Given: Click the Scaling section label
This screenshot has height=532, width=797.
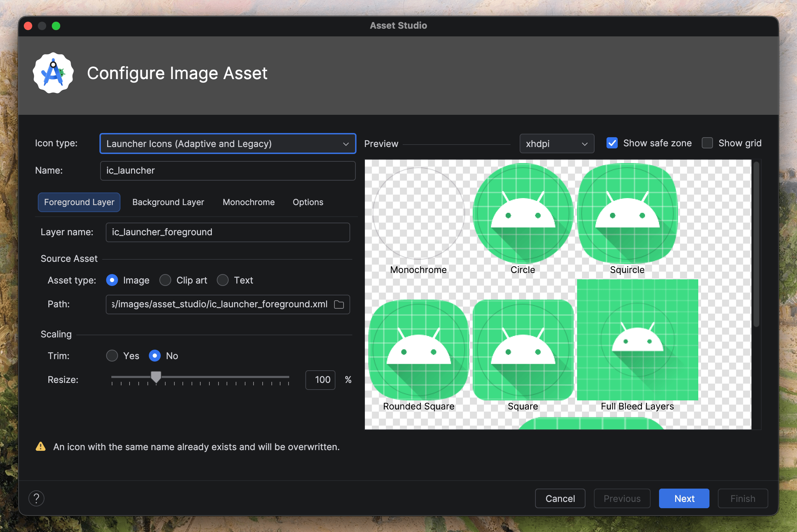Looking at the screenshot, I should tap(56, 334).
